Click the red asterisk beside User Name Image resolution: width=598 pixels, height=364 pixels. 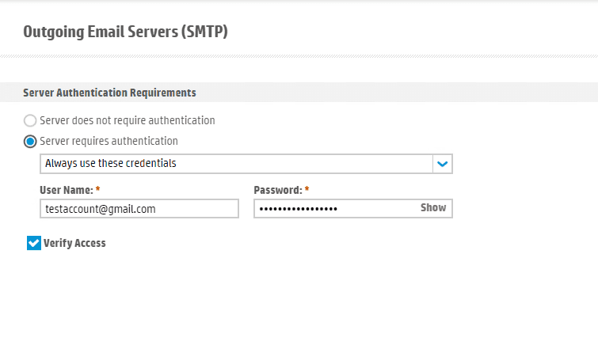click(97, 191)
